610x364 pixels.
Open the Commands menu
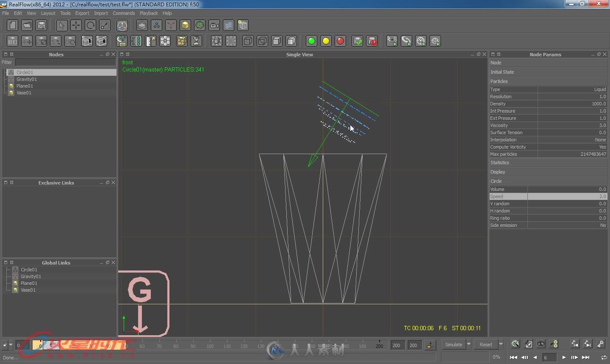(124, 13)
